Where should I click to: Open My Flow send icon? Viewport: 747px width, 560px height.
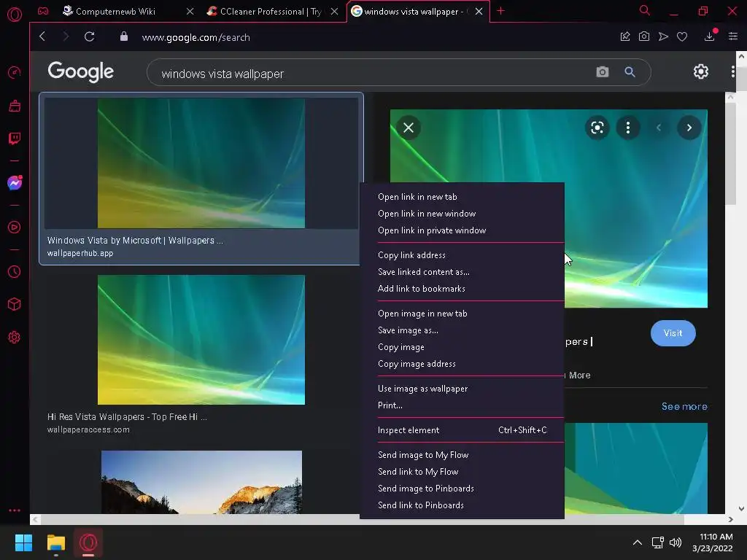pos(663,36)
